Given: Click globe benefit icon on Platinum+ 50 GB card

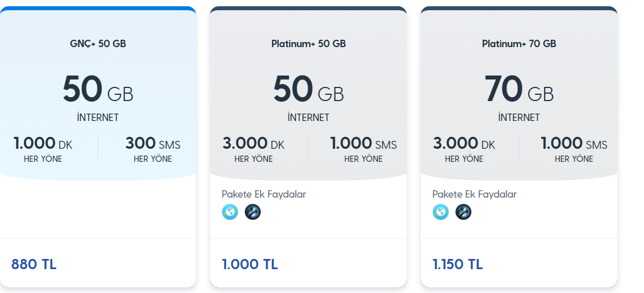Looking at the screenshot, I should tap(230, 212).
